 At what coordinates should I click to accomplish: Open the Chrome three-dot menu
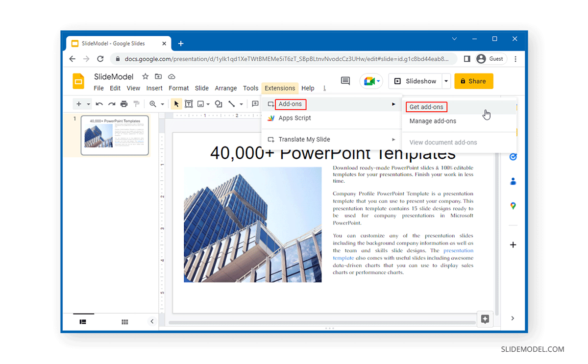(514, 59)
